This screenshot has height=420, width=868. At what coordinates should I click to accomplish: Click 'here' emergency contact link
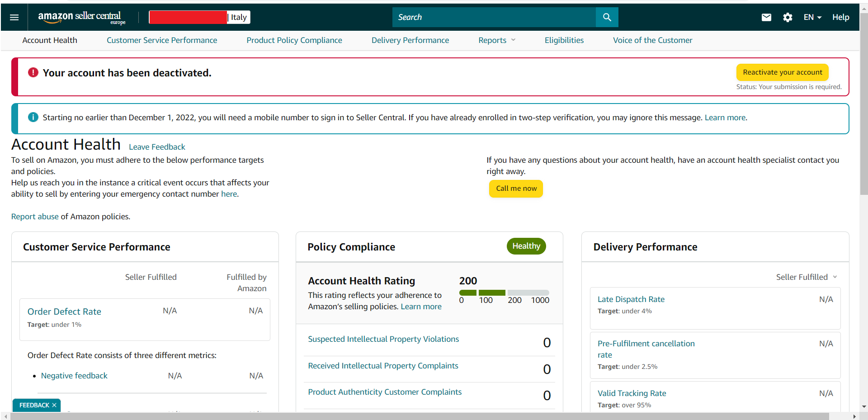(x=229, y=194)
